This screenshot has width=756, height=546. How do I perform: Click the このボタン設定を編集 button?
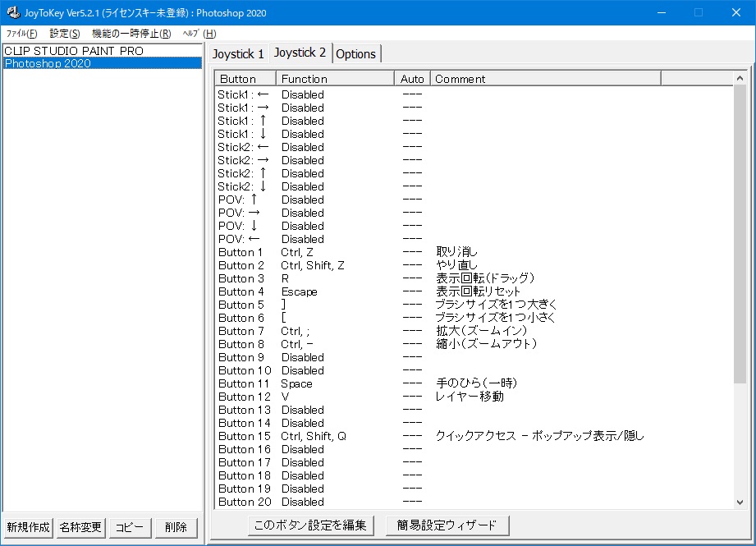310,525
